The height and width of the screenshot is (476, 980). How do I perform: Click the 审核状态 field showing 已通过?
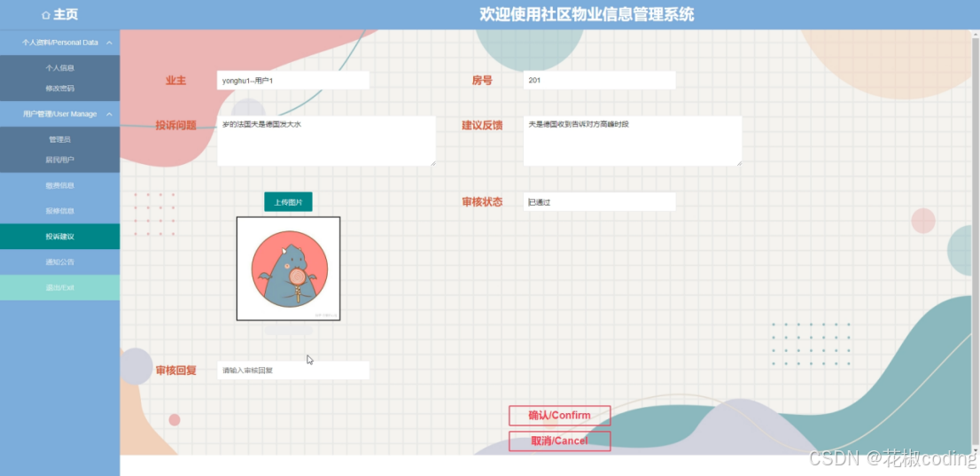pyautogui.click(x=599, y=201)
